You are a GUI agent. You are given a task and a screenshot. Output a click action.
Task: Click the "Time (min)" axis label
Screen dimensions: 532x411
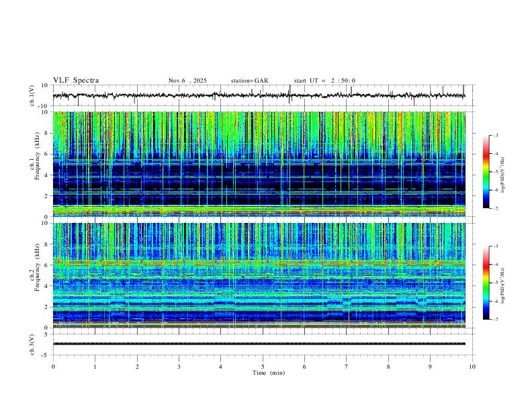(269, 373)
